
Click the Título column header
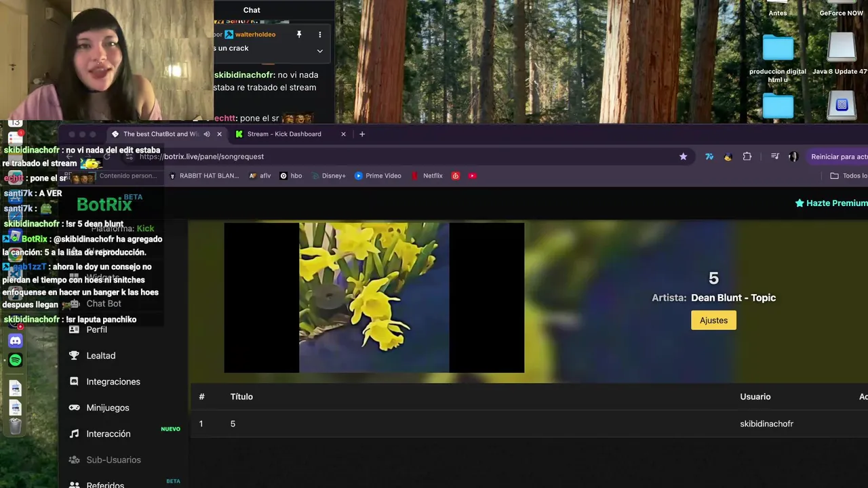pos(241,396)
